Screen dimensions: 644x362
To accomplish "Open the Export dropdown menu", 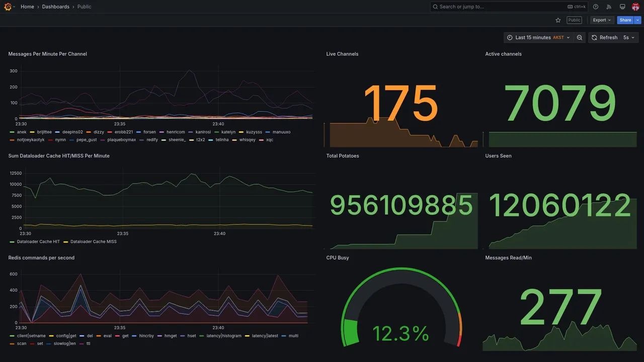I will pyautogui.click(x=602, y=20).
